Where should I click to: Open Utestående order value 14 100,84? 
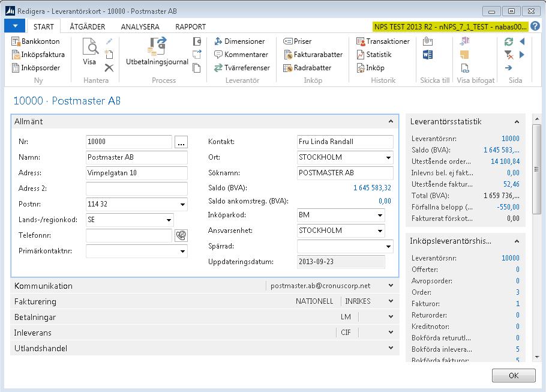505,161
